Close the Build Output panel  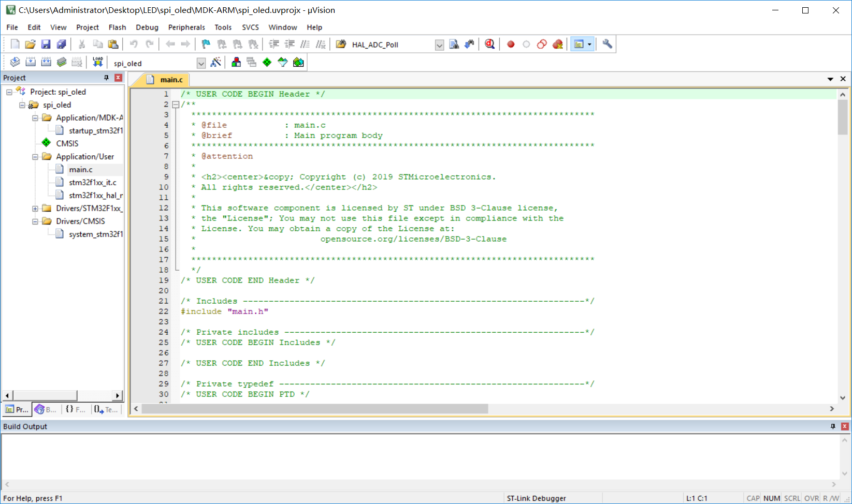coord(845,426)
